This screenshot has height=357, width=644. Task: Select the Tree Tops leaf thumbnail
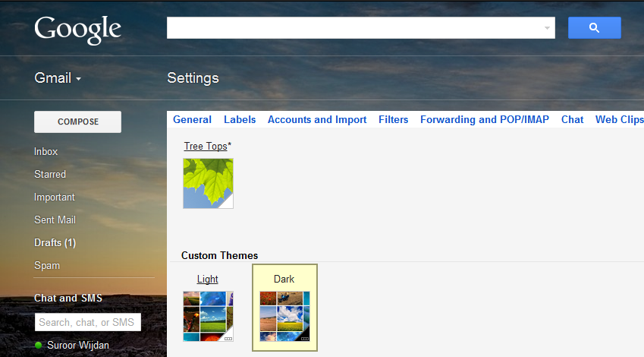click(209, 183)
